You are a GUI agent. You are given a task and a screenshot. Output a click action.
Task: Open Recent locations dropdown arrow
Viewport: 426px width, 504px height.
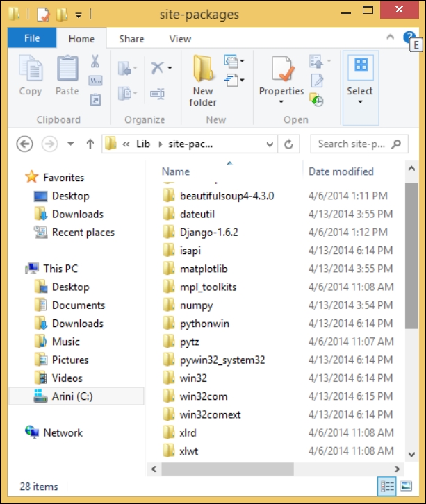pyautogui.click(x=70, y=144)
